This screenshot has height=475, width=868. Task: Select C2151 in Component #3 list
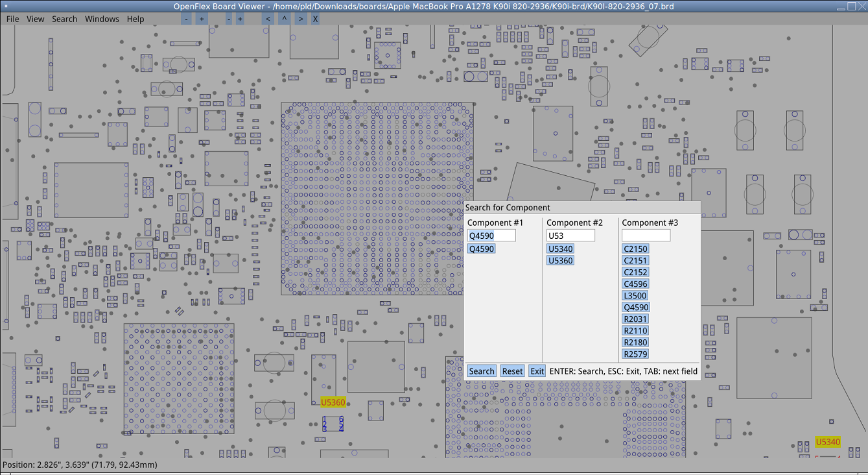[636, 261]
